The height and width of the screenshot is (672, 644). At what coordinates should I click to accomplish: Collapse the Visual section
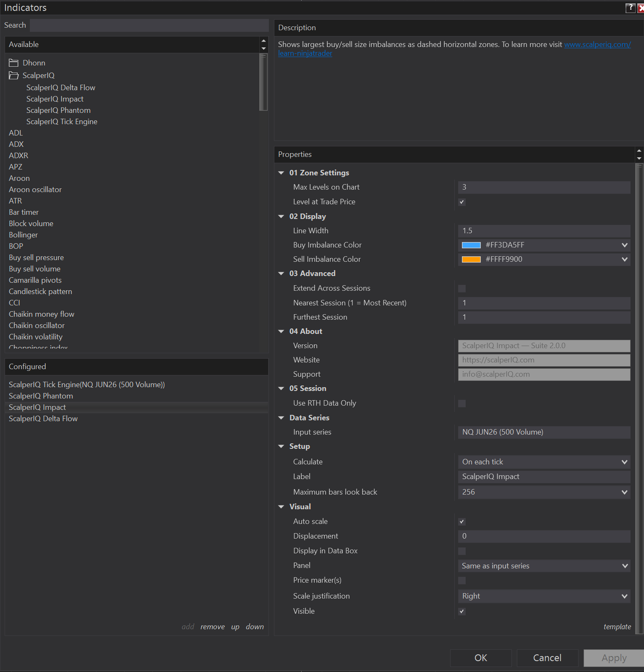(281, 507)
